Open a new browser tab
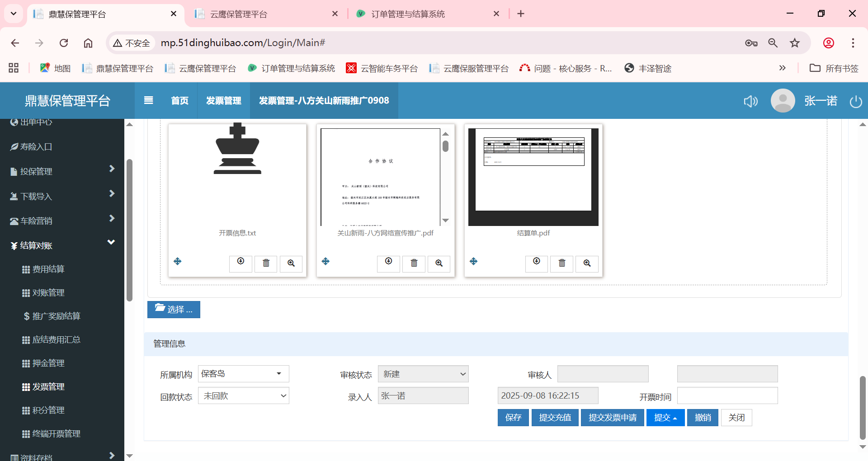Screen dimensions: 868x461 (x=521, y=14)
